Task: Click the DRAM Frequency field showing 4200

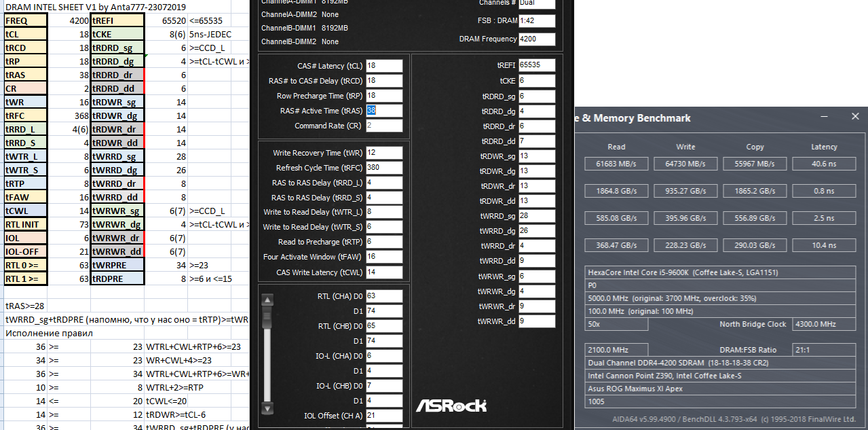Action: pyautogui.click(x=537, y=39)
